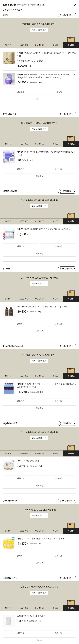Viewport: 79px width, 644px height.
Task: View 배송상세현황 for 우체국택배 shipment
Action: [39, 593]
